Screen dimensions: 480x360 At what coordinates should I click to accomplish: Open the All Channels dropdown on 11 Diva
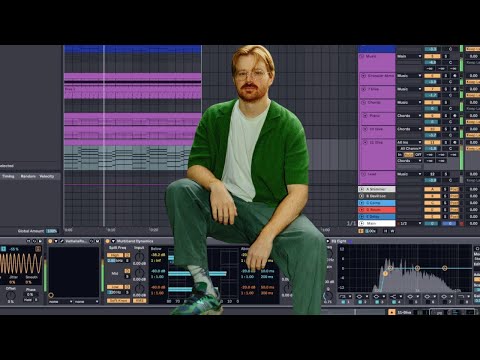[x=409, y=148]
